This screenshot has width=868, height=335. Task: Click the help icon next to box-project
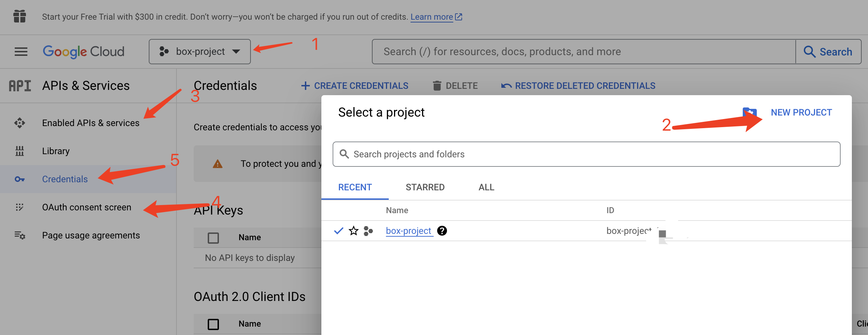coord(442,231)
